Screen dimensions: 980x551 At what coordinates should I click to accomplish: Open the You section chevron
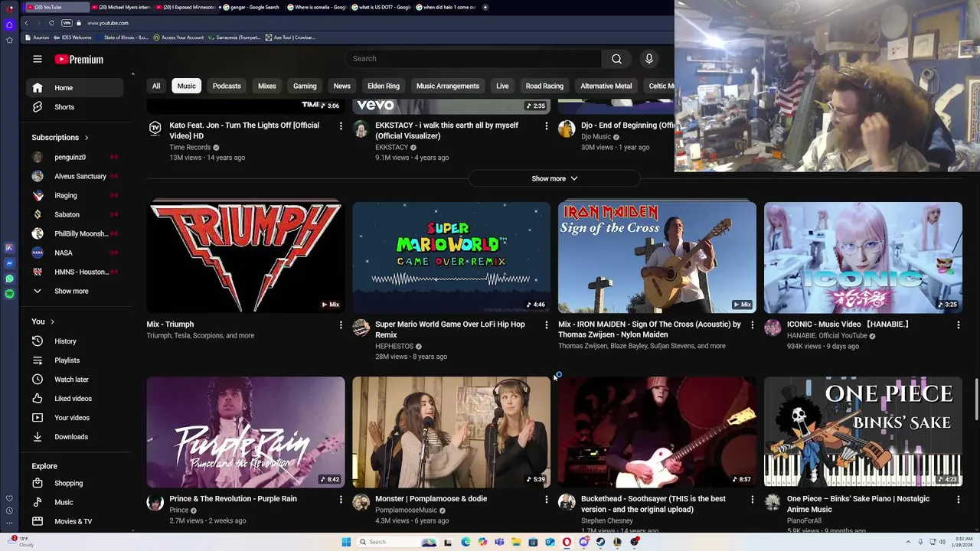(52, 321)
